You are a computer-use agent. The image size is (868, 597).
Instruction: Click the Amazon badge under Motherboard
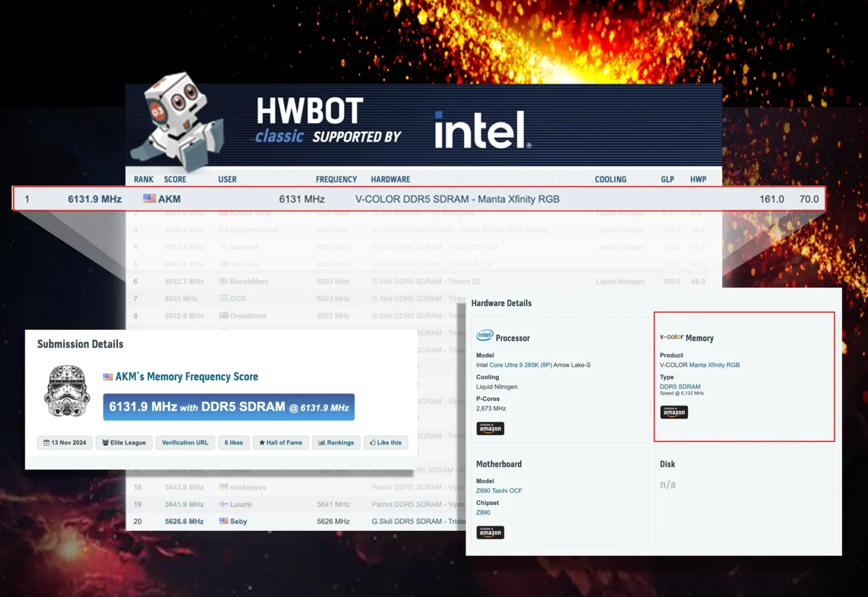pos(490,532)
